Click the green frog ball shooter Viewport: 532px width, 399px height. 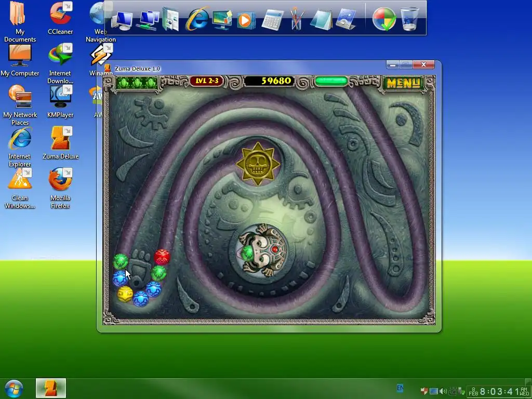(x=261, y=250)
